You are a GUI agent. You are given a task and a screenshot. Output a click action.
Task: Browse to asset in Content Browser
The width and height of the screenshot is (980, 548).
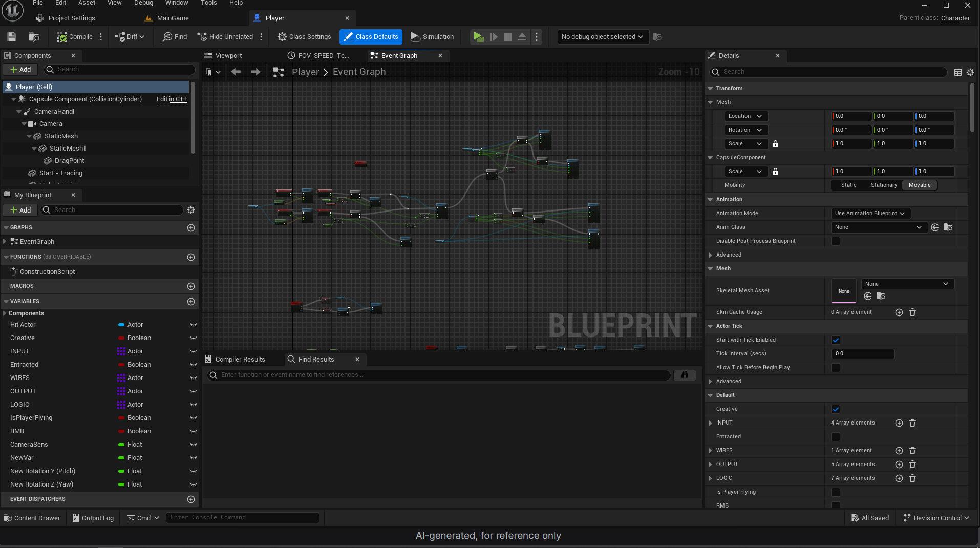pos(34,37)
